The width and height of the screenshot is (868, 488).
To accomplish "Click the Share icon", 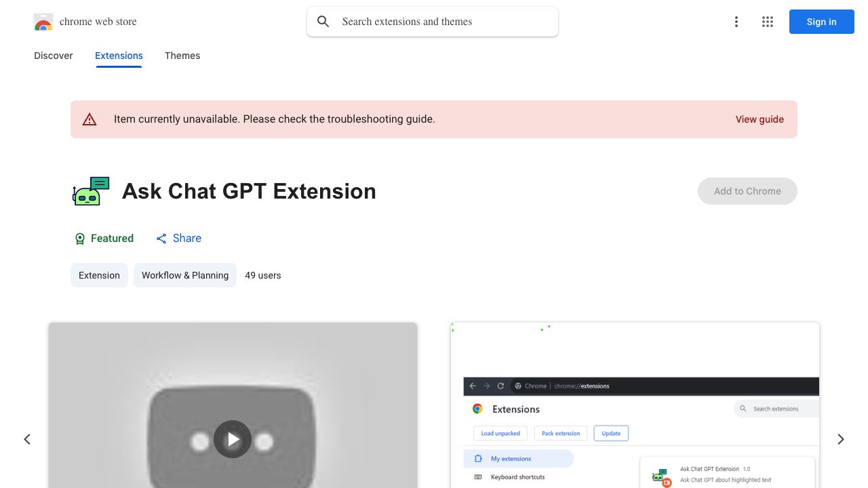I will tap(161, 239).
